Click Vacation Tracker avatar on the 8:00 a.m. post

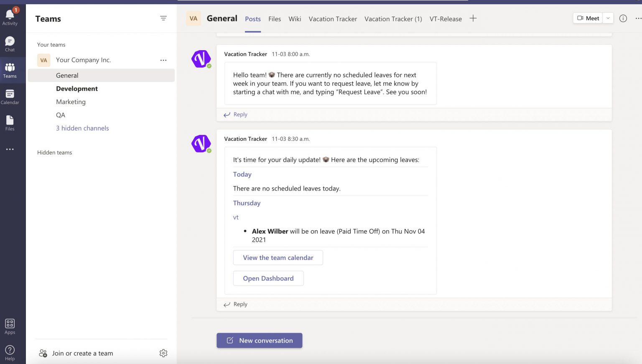tap(201, 59)
